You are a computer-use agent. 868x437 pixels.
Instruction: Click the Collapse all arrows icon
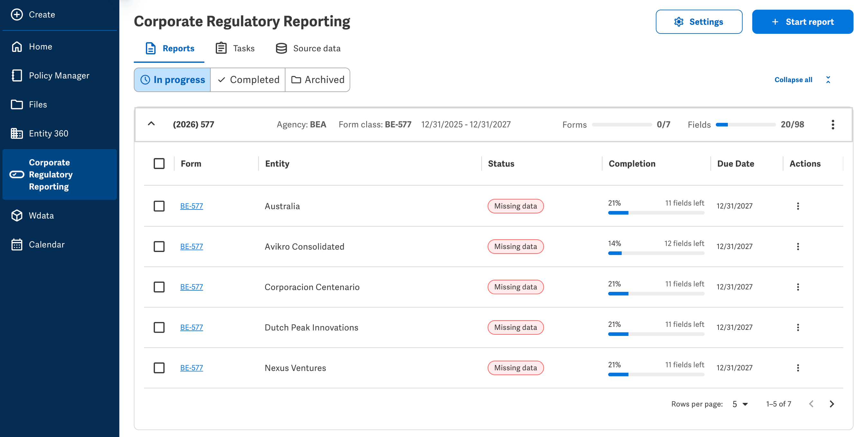tap(828, 79)
